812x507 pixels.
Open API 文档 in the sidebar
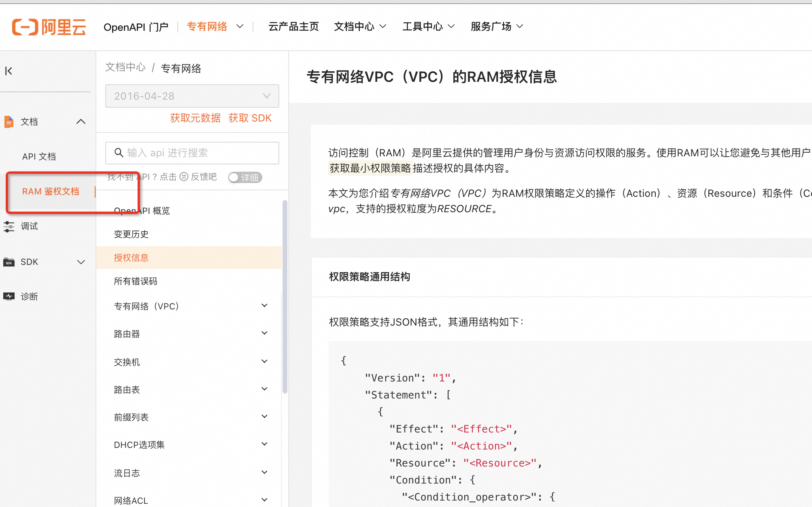coord(39,157)
